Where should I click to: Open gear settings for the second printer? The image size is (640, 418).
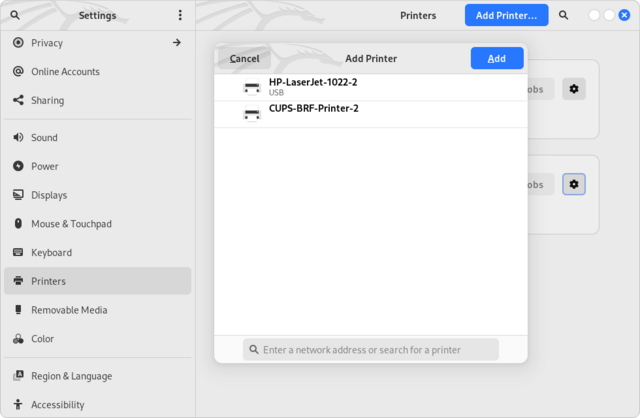click(574, 184)
